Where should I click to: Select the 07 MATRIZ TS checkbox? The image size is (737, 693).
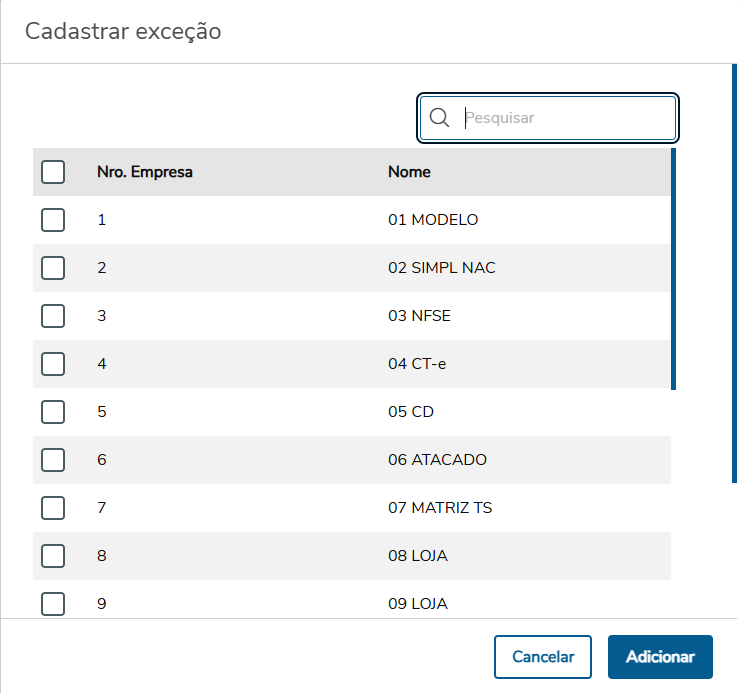[x=53, y=508]
